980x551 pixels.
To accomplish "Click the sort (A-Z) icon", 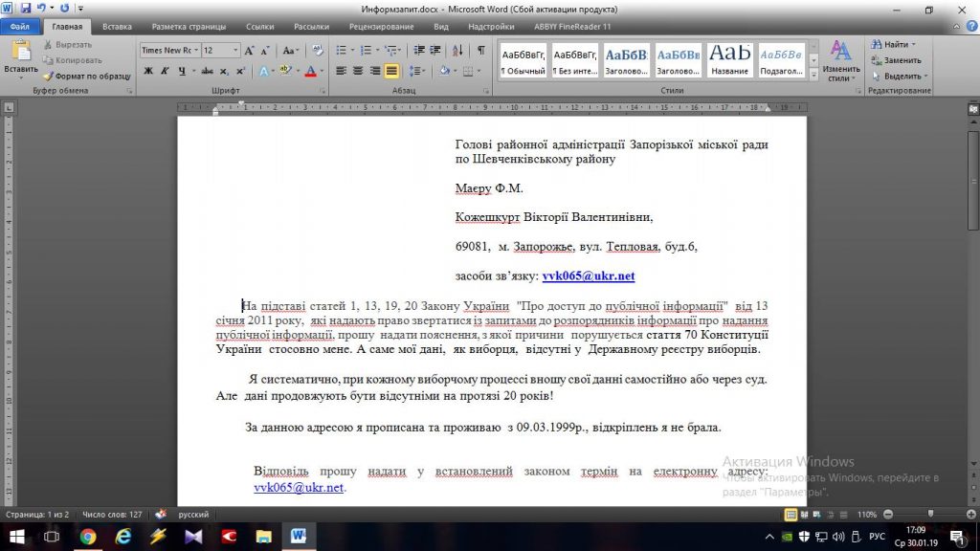I will click(x=460, y=50).
